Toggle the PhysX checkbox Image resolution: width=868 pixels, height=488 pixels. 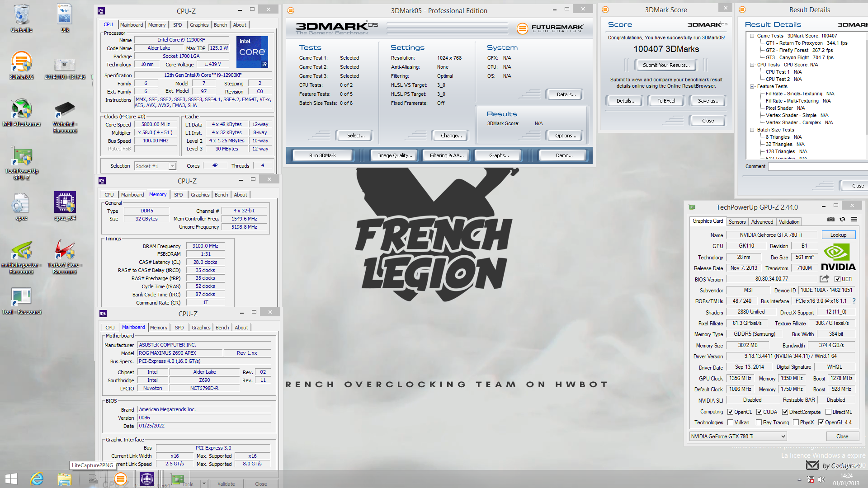pos(796,422)
